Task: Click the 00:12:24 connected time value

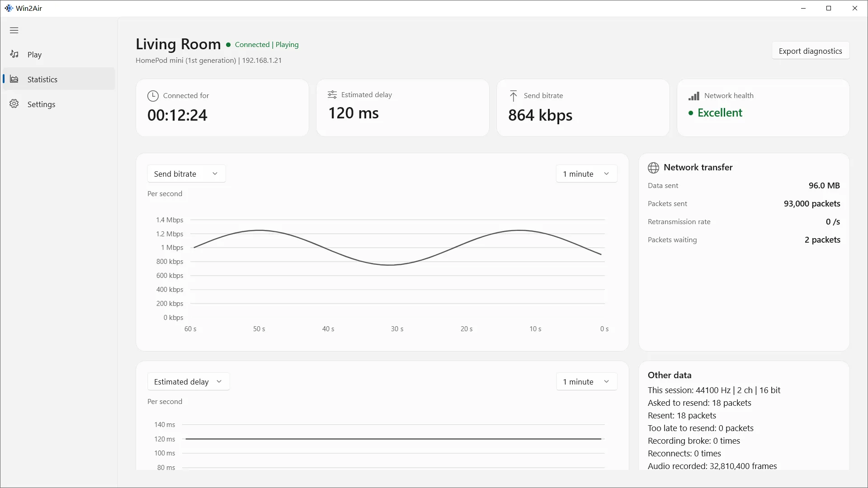Action: point(177,115)
